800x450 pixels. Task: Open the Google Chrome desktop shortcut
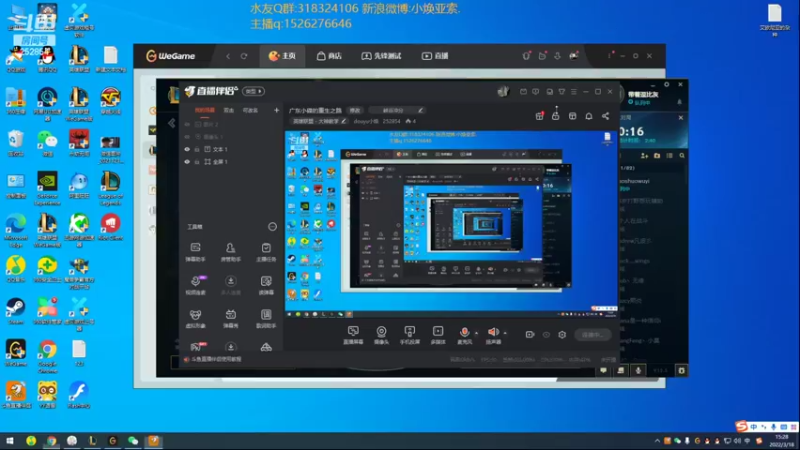point(47,356)
